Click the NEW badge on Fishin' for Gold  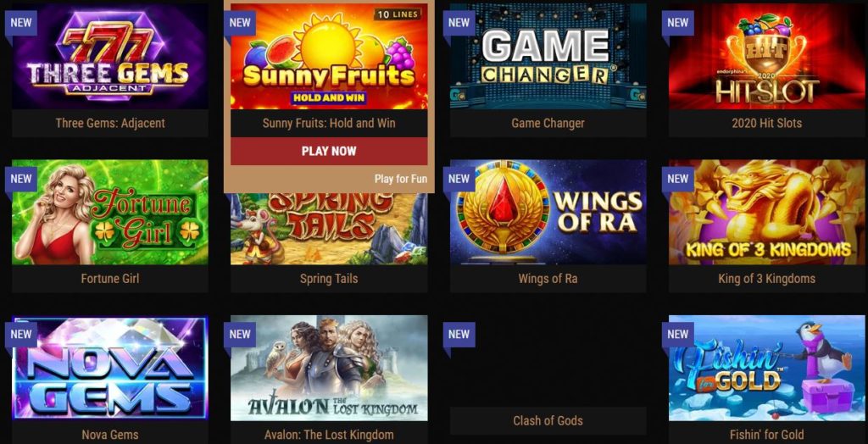(x=677, y=335)
